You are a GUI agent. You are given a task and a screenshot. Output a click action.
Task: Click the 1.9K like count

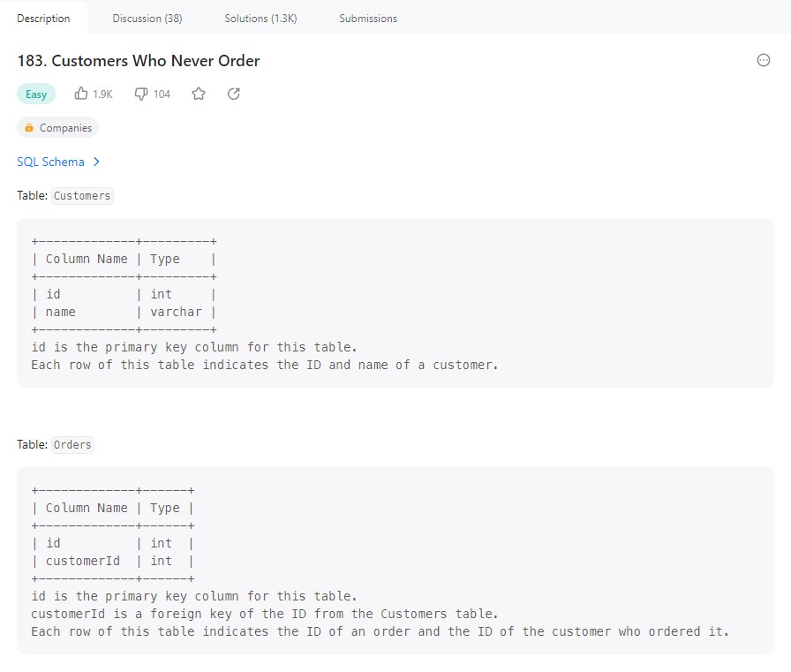102,94
